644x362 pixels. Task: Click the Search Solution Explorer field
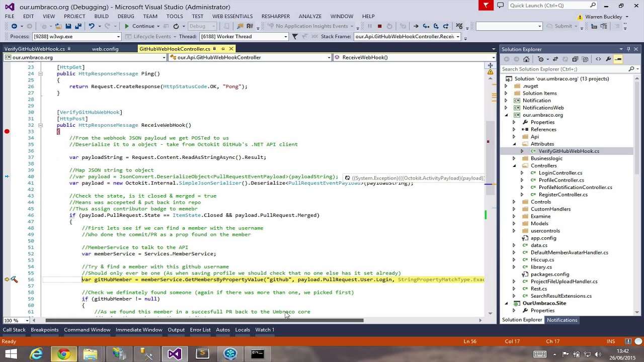click(570, 69)
